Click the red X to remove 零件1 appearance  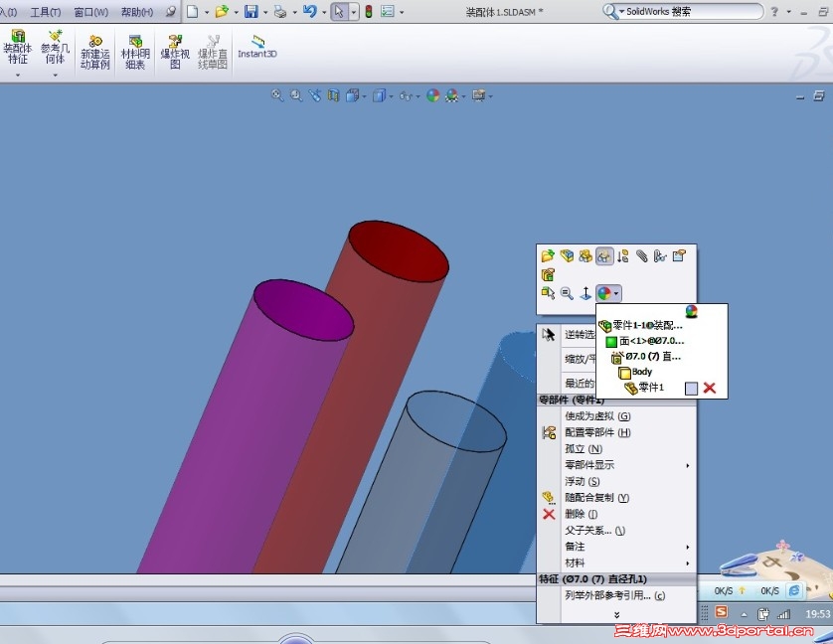click(x=709, y=388)
